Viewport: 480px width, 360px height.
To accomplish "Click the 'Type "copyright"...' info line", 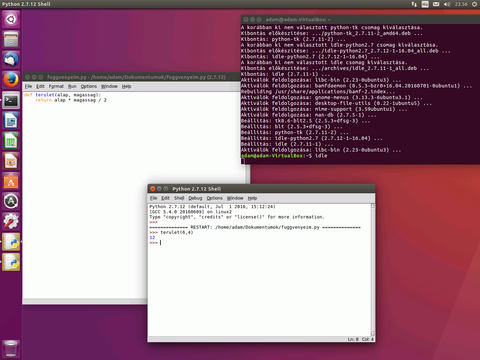I will point(237,217).
